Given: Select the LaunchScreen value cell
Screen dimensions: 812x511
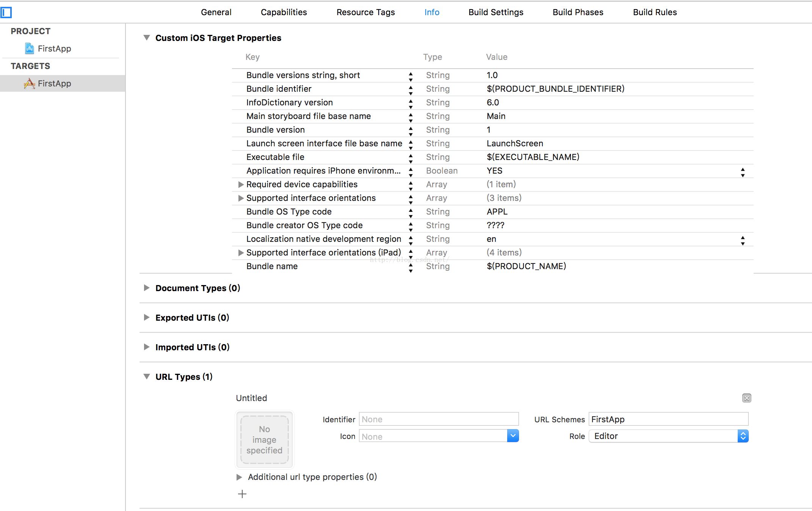Looking at the screenshot, I should (x=515, y=143).
